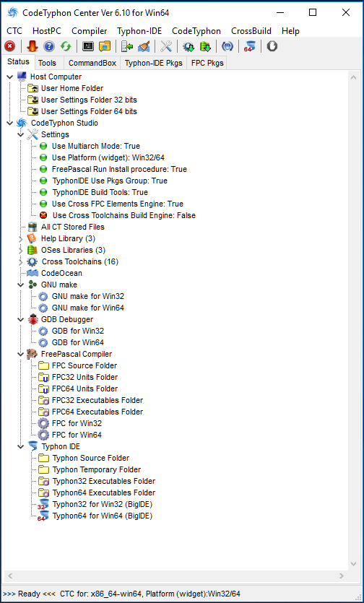Click the gear icon for FPC for Win32
The image size is (364, 603).
43,423
